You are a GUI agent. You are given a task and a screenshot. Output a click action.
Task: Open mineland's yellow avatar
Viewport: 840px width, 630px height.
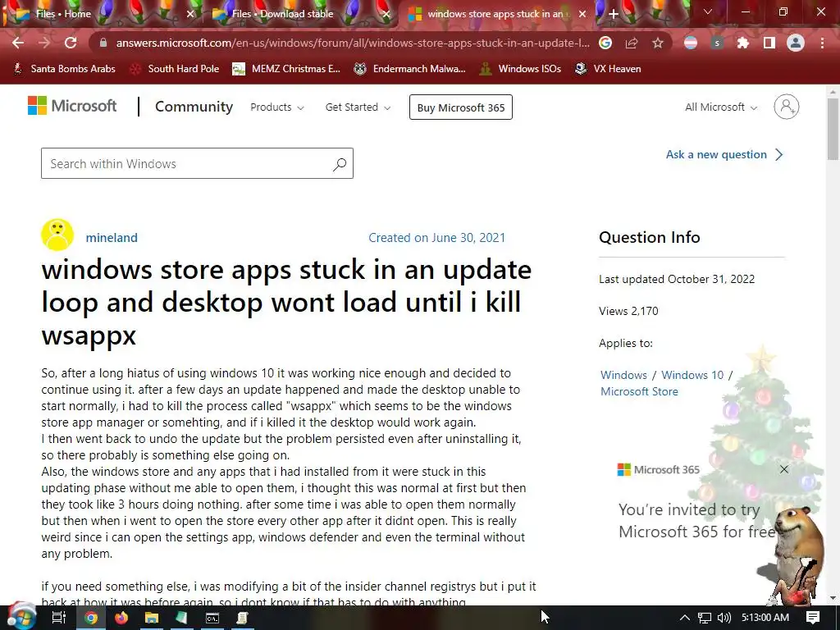(57, 235)
